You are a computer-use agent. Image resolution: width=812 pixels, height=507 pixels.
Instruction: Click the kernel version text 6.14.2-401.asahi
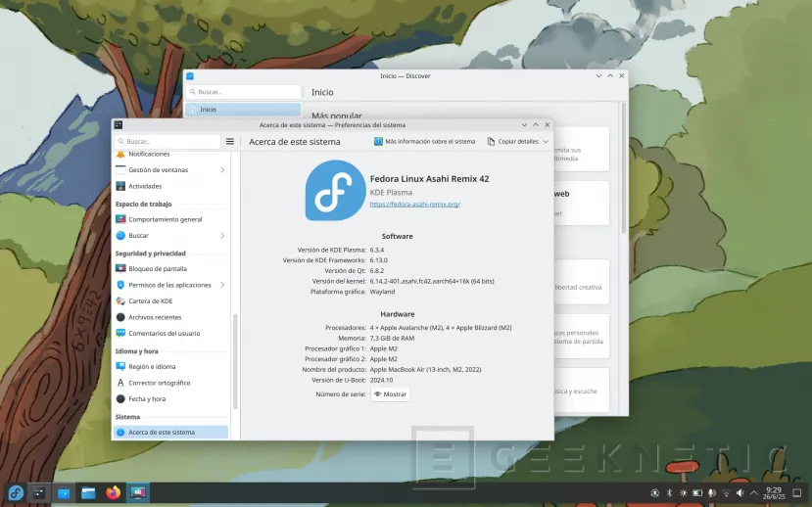tap(432, 282)
